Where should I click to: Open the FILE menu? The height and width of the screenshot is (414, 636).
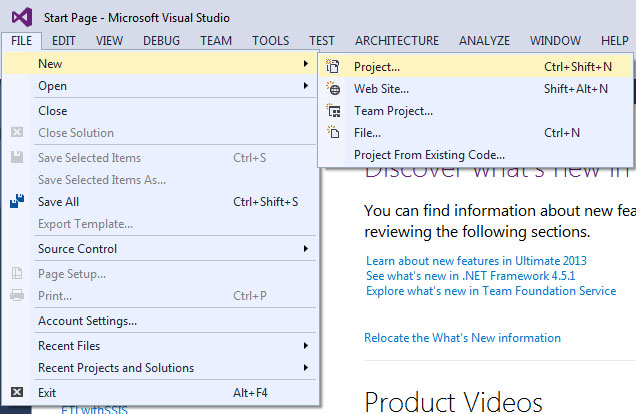click(x=21, y=41)
